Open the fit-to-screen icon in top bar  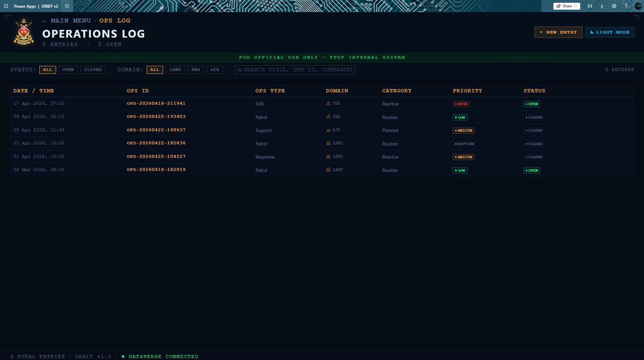pos(590,6)
